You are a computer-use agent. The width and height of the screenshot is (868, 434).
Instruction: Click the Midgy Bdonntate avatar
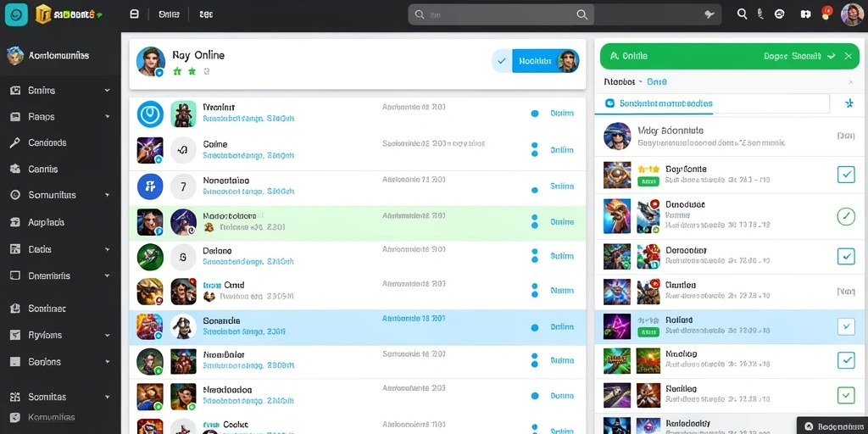617,136
